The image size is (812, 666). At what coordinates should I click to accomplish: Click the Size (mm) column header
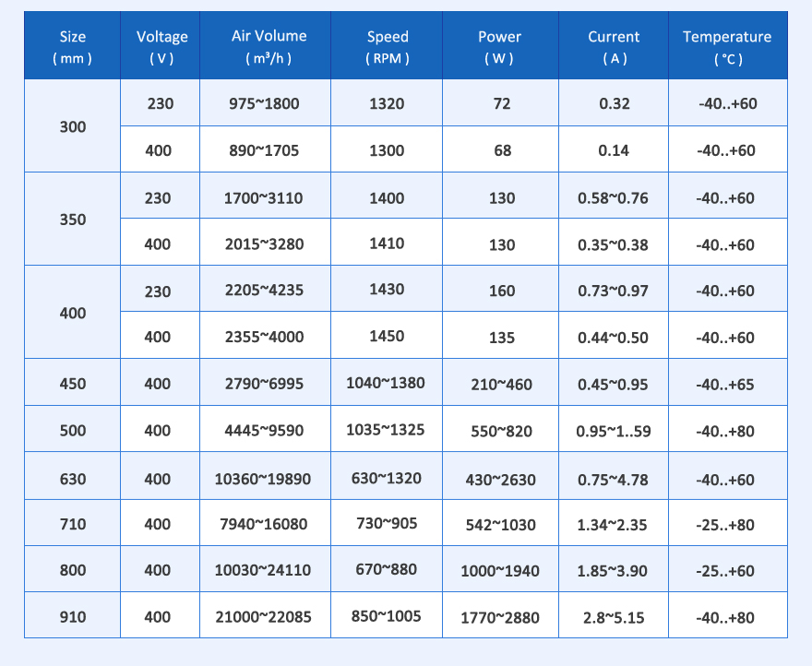72,46
